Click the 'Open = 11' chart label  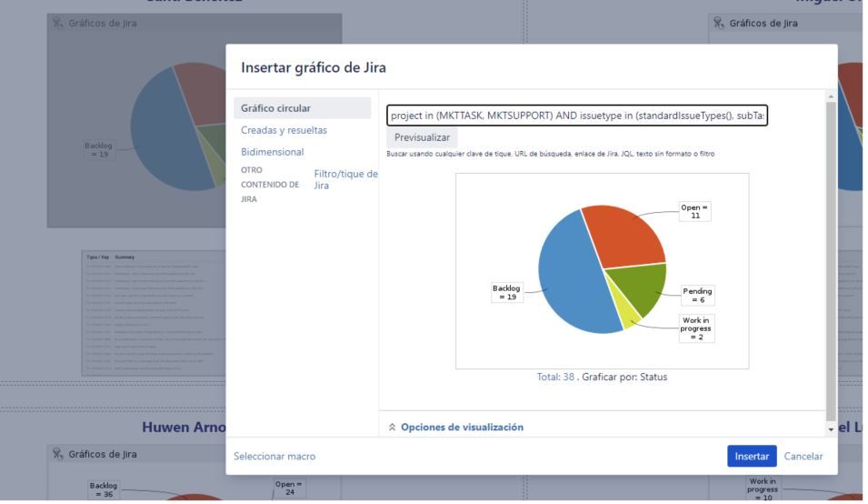click(694, 212)
